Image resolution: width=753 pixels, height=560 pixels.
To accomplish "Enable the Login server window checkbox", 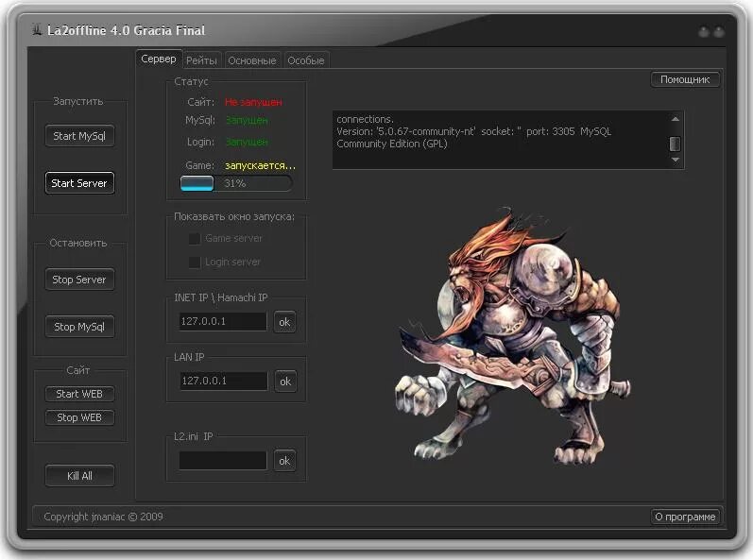I will [194, 262].
